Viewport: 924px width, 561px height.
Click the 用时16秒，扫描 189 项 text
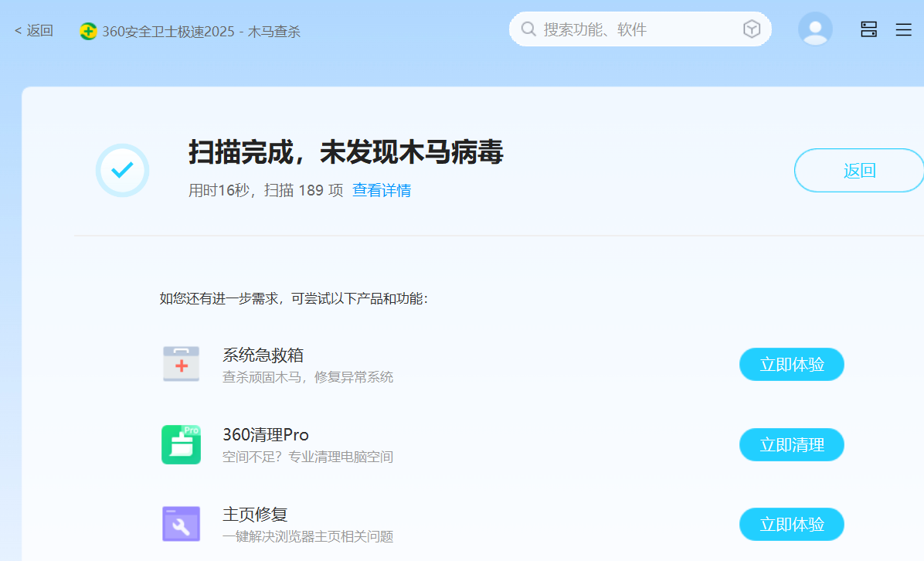click(x=266, y=190)
